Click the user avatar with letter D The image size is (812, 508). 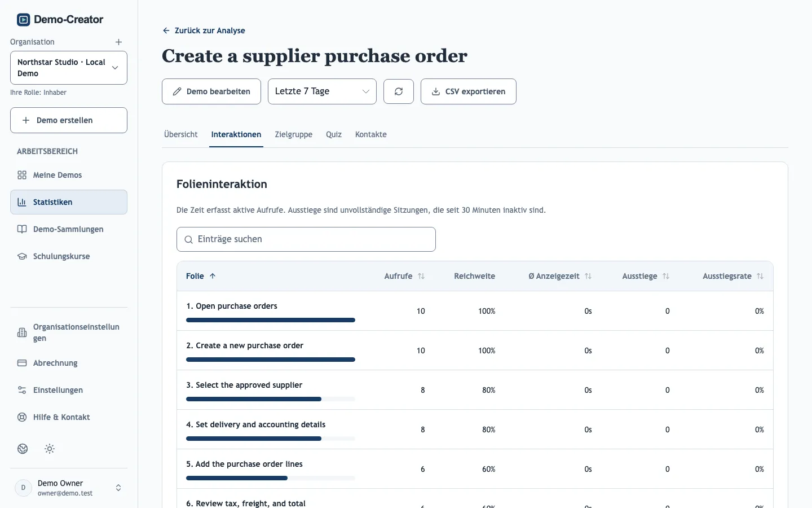[23, 488]
